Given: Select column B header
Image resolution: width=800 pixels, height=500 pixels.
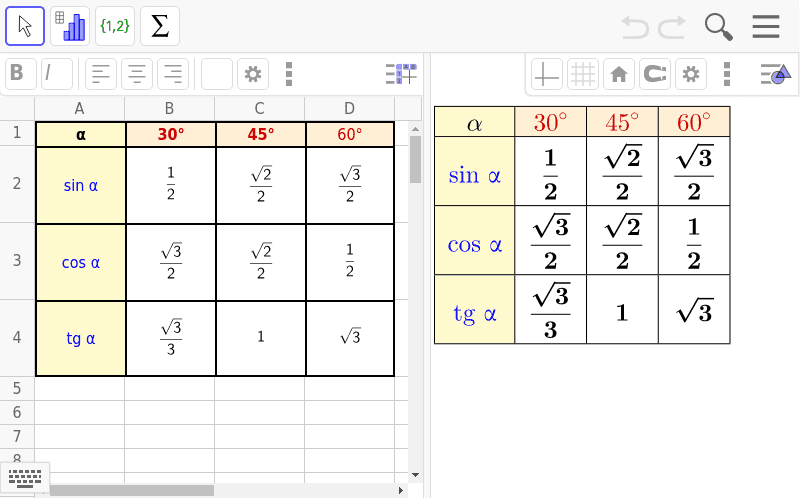Looking at the screenshot, I should click(x=169, y=108).
